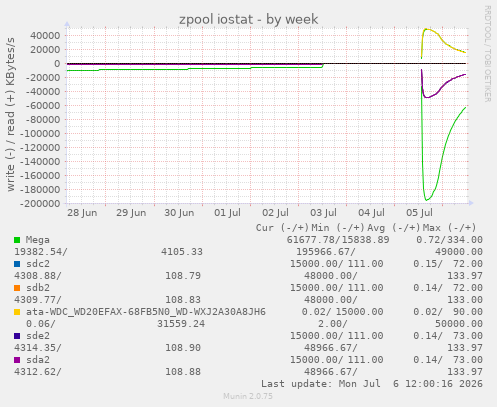Click the '05 Jul' x-axis label
This screenshot has height=407, width=497.
pos(420,213)
